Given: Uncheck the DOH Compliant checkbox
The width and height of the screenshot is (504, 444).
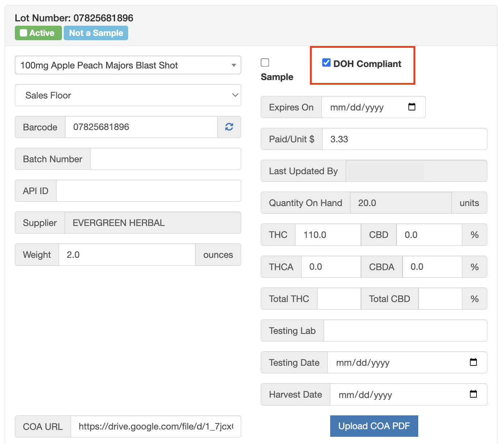Looking at the screenshot, I should coord(326,63).
